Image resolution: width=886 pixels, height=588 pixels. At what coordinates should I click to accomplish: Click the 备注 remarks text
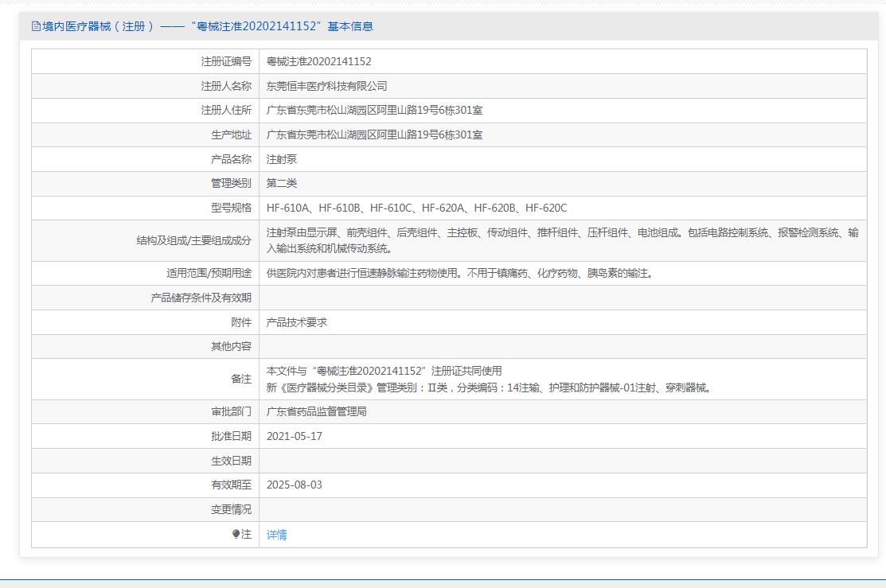[487, 380]
